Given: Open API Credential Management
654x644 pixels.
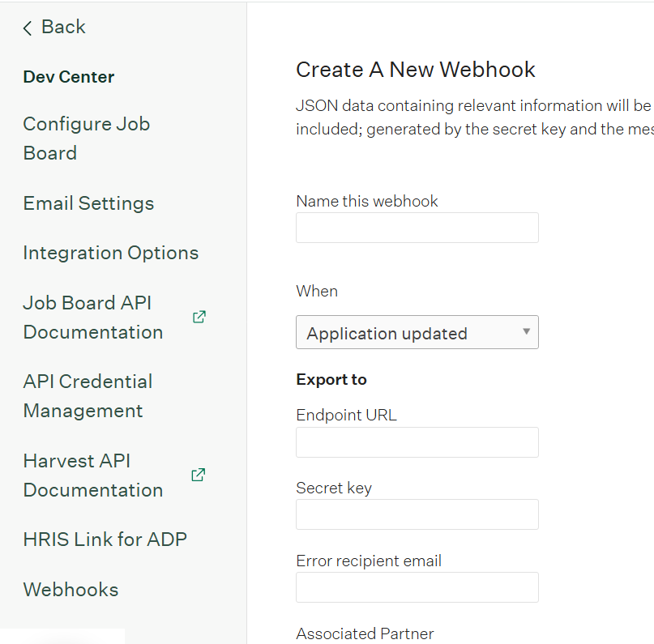Looking at the screenshot, I should pyautogui.click(x=88, y=396).
